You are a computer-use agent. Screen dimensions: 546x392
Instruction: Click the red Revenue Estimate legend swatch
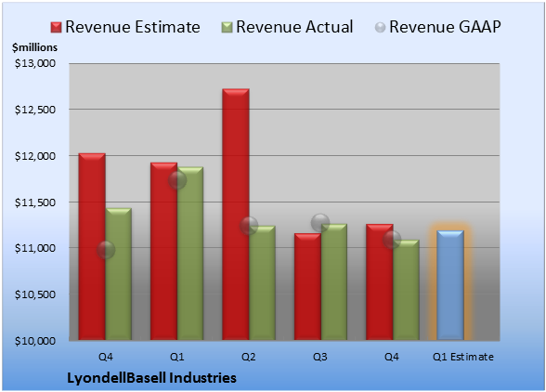point(56,28)
